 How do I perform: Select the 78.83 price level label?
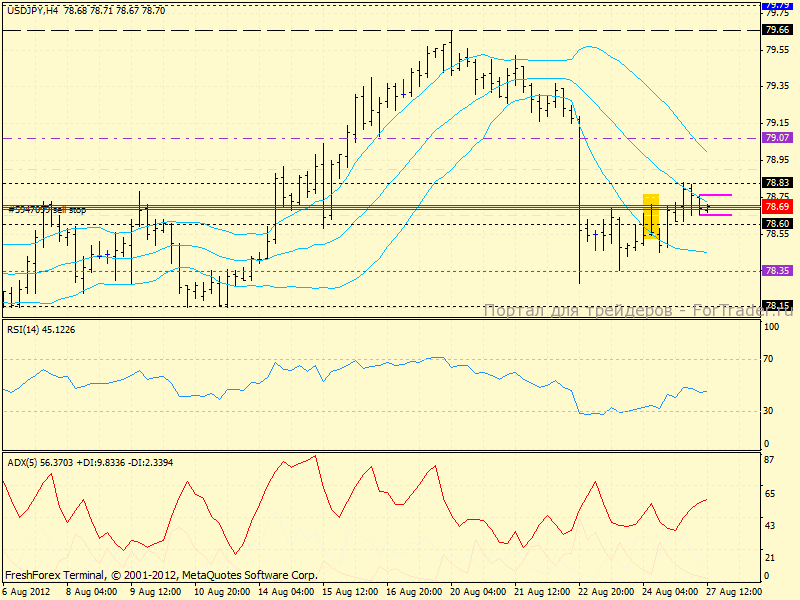[777, 183]
